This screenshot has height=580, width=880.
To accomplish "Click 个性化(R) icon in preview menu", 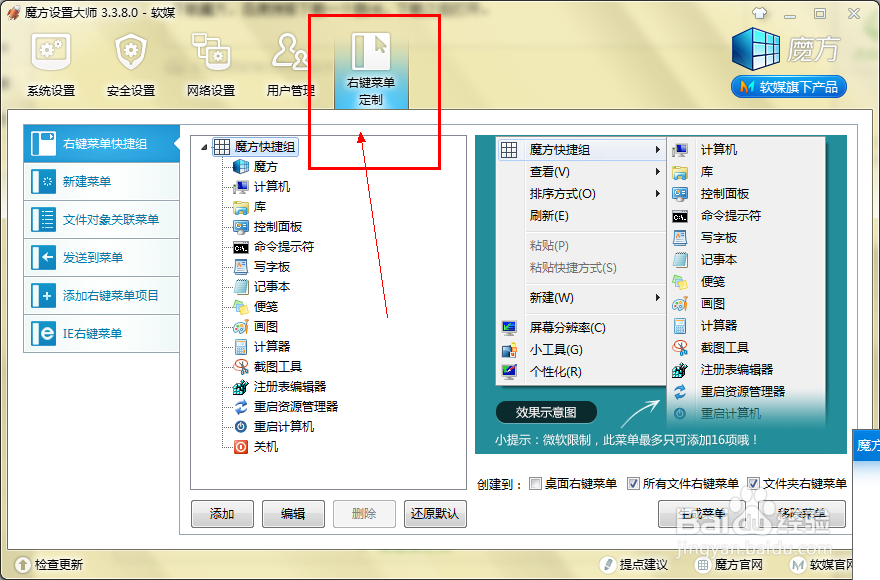I will pyautogui.click(x=509, y=372).
